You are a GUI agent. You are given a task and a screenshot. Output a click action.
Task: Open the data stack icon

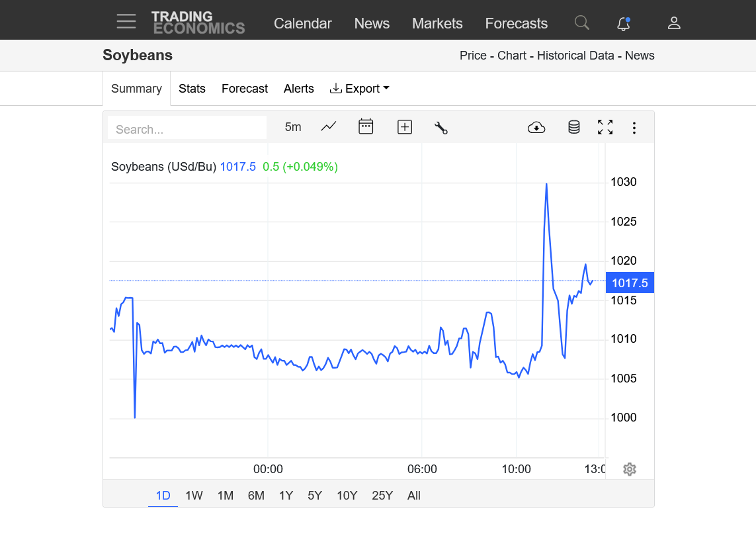pyautogui.click(x=573, y=127)
